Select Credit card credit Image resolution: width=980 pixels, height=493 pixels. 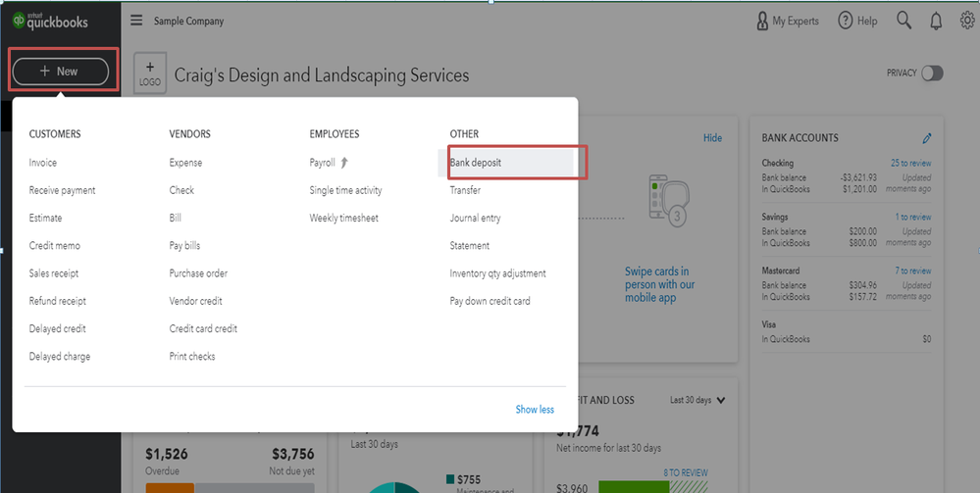point(203,328)
